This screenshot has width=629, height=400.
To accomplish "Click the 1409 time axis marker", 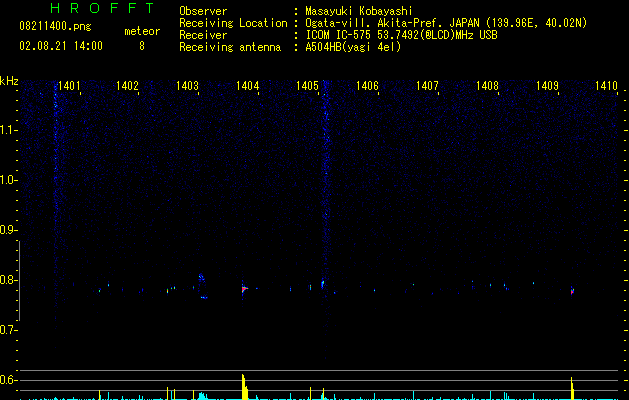I will 548,86.
